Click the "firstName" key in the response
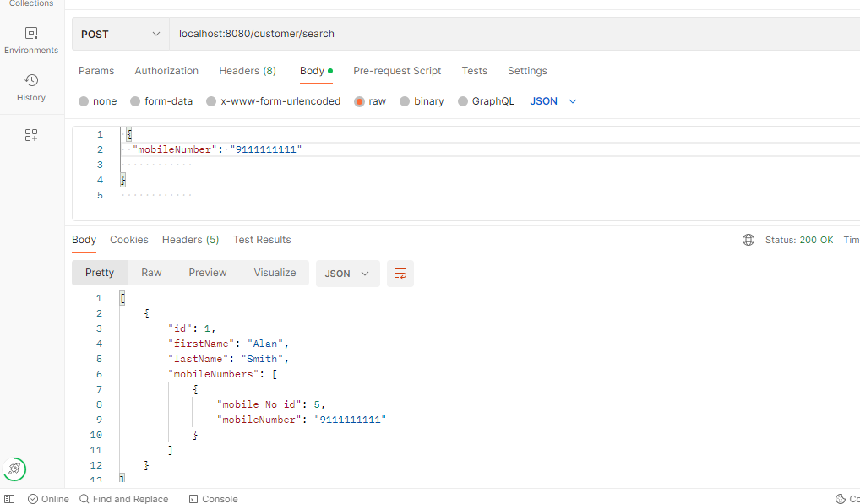 tap(202, 344)
